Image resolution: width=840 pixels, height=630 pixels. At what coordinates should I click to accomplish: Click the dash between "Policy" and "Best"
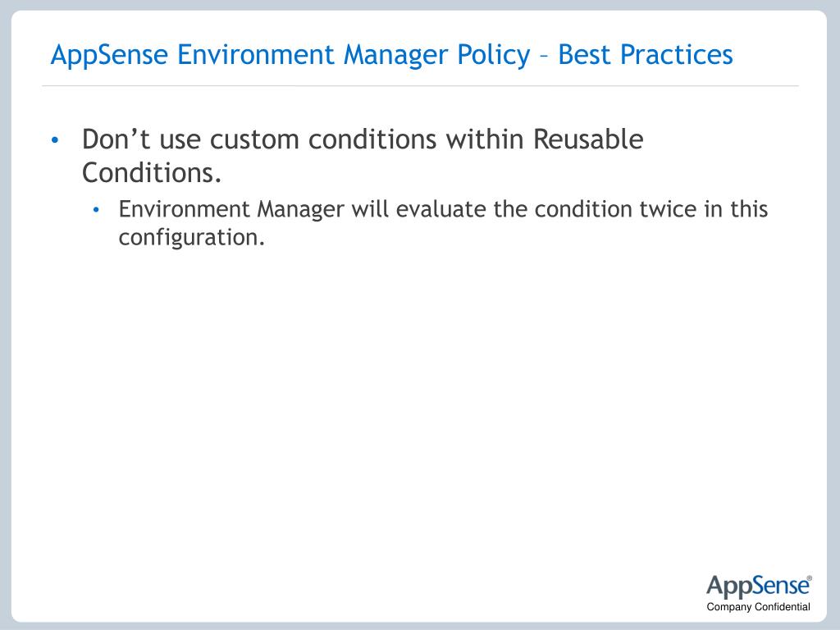(545, 57)
